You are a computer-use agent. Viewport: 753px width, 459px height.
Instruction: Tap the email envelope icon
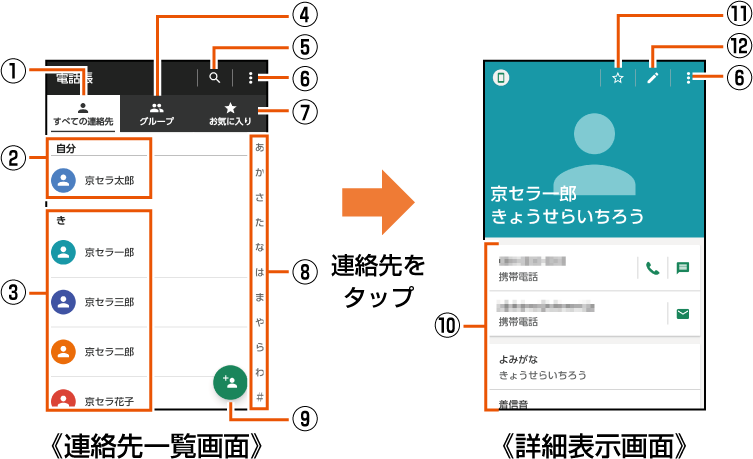pyautogui.click(x=683, y=313)
